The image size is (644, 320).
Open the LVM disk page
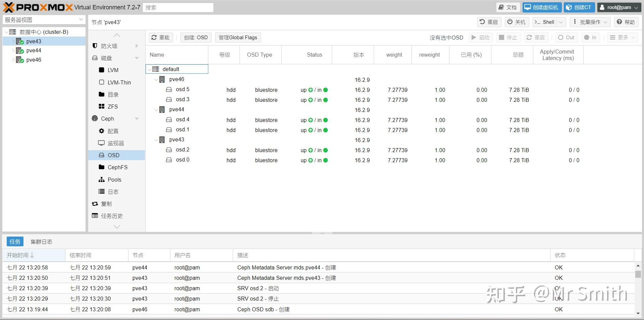(x=113, y=70)
